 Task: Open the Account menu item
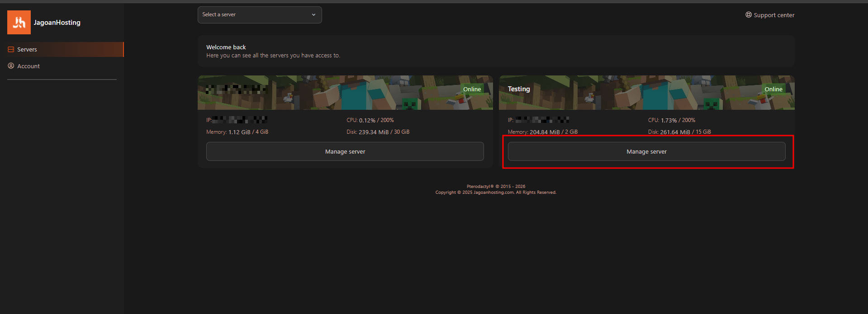coord(62,66)
